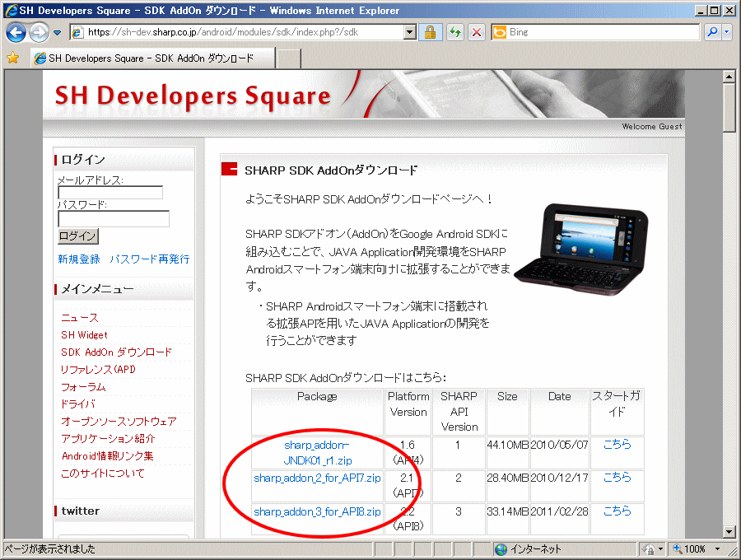
Task: Open the recent pages dropdown arrow
Action: click(x=57, y=33)
